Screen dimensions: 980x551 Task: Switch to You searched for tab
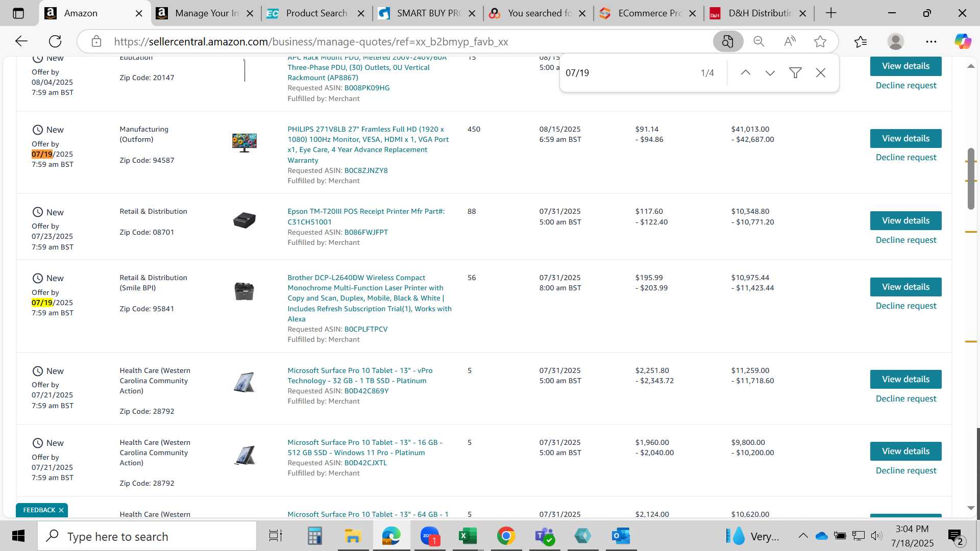(538, 13)
